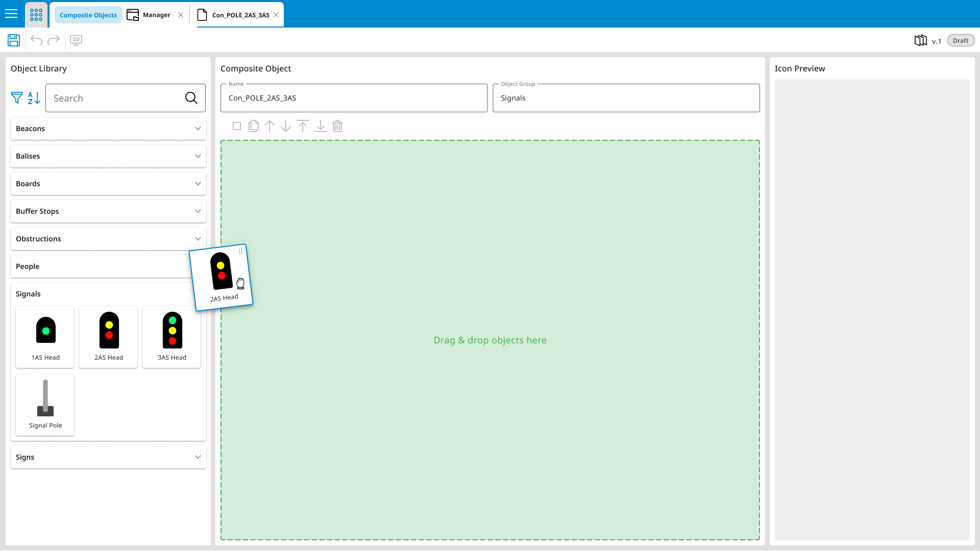This screenshot has width=980, height=551.
Task: Click the Composite Objects button
Action: (x=88, y=15)
